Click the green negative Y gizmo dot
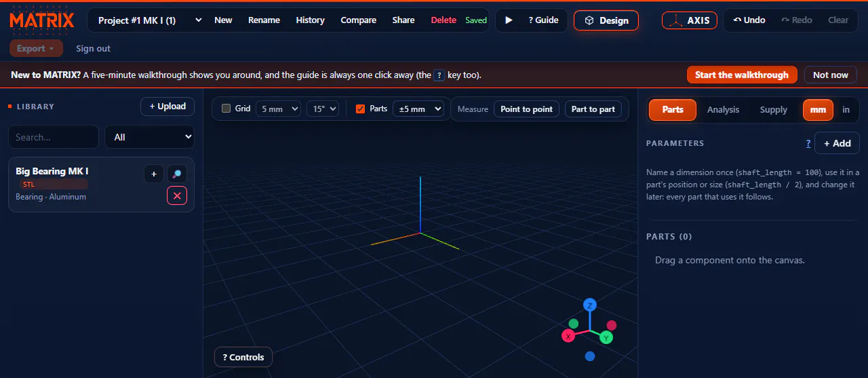 (x=574, y=324)
